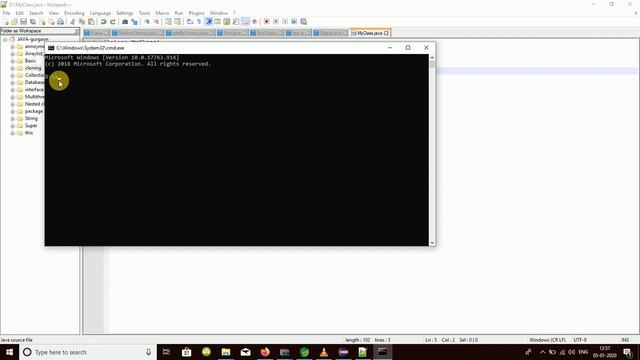Expand the Basic folder node
Viewport: 640px width, 360px height.
(13, 61)
